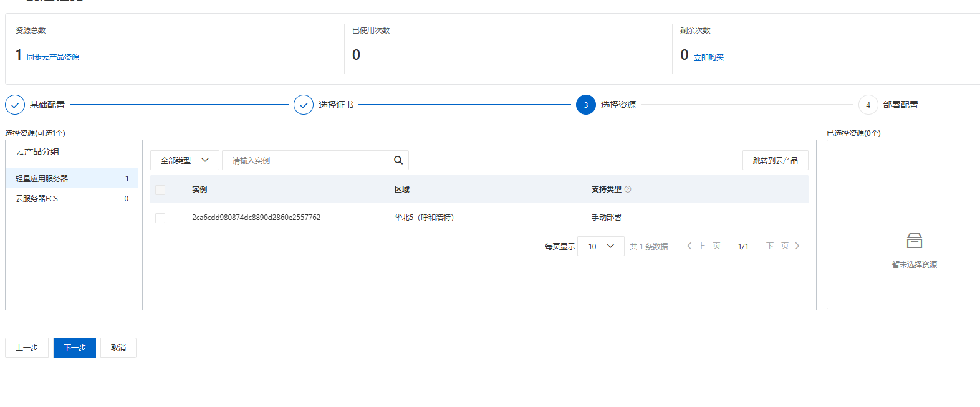Click the help icon beside 支持类型
Viewport: 980px width, 407px height.
point(628,189)
